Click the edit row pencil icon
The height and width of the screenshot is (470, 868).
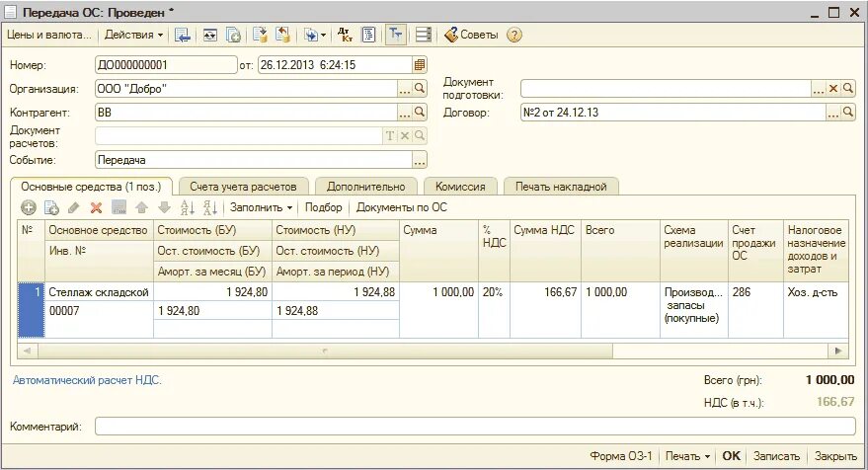[x=74, y=207]
